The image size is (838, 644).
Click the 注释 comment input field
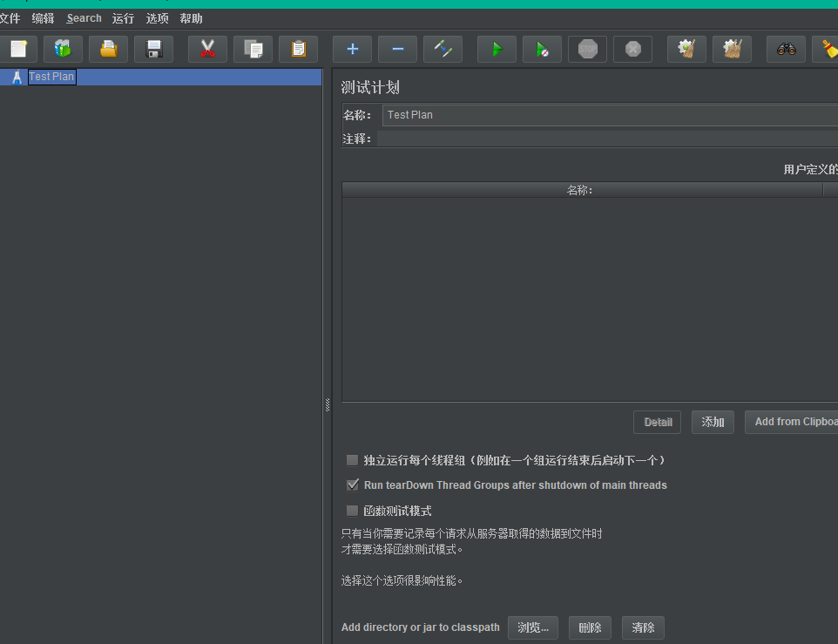click(608, 139)
